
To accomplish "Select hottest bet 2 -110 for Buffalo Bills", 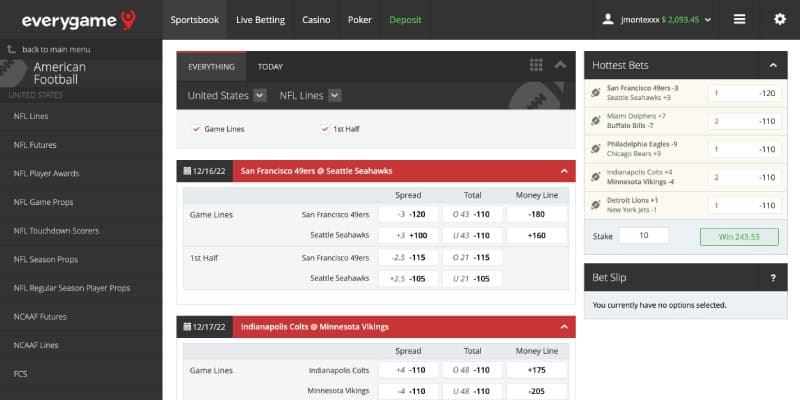I will click(x=745, y=121).
